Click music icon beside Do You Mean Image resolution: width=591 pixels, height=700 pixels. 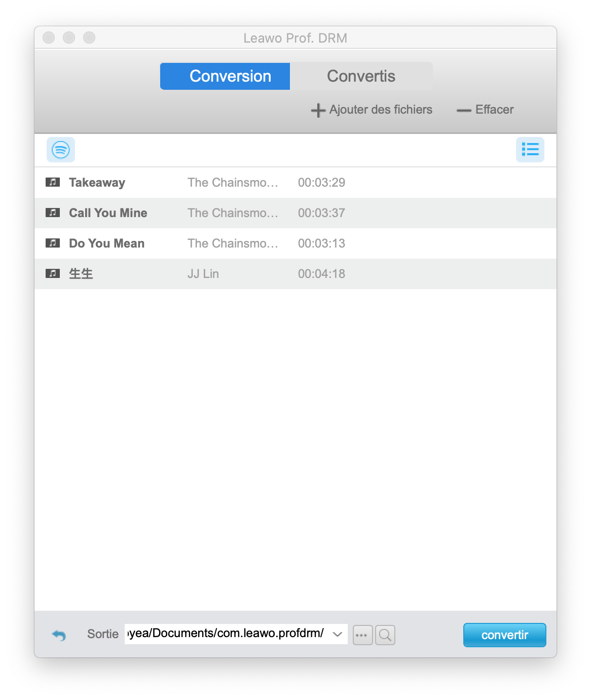53,243
